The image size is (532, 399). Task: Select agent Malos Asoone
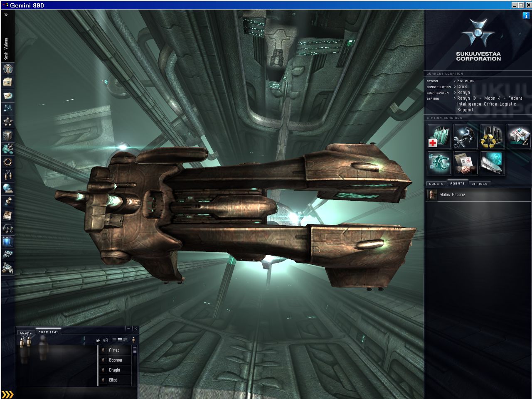(478, 195)
